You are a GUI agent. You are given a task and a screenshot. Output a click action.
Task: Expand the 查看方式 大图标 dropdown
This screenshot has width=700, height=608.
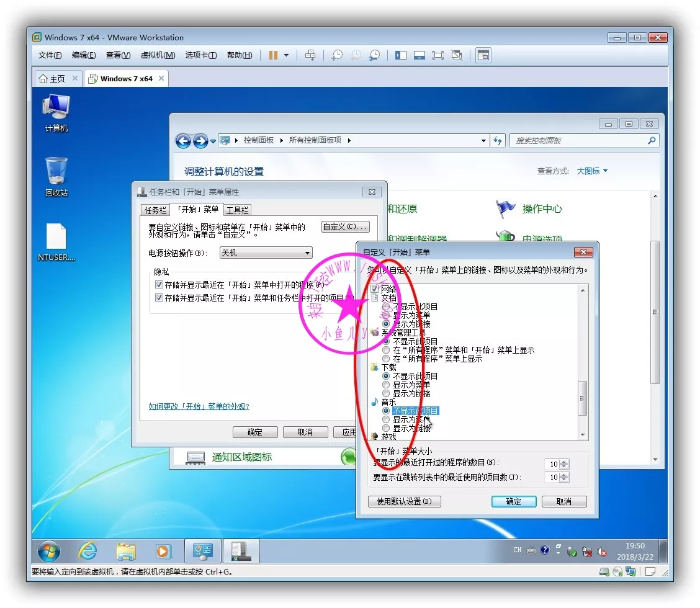592,171
